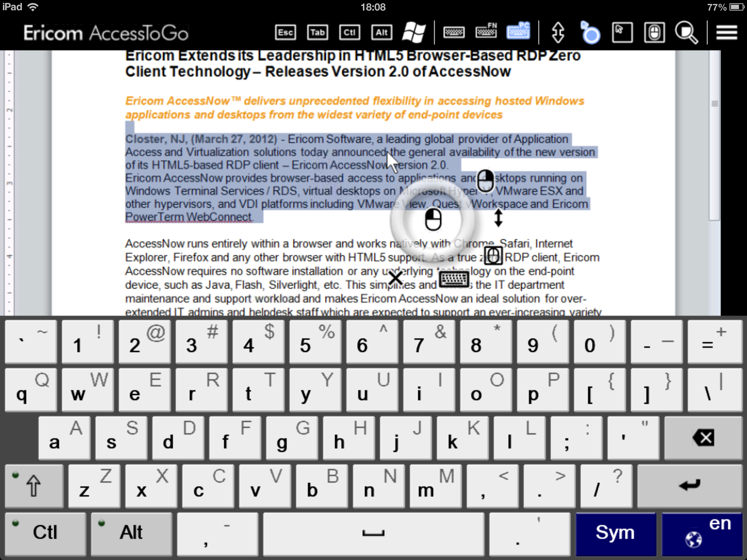
Task: Click the document's vertical scrollbar thumb
Action: click(715, 136)
